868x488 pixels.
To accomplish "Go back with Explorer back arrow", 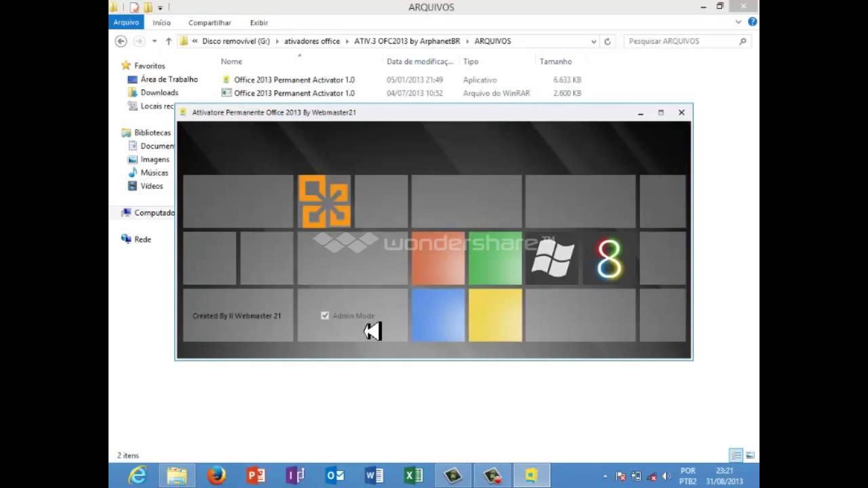I will click(121, 41).
